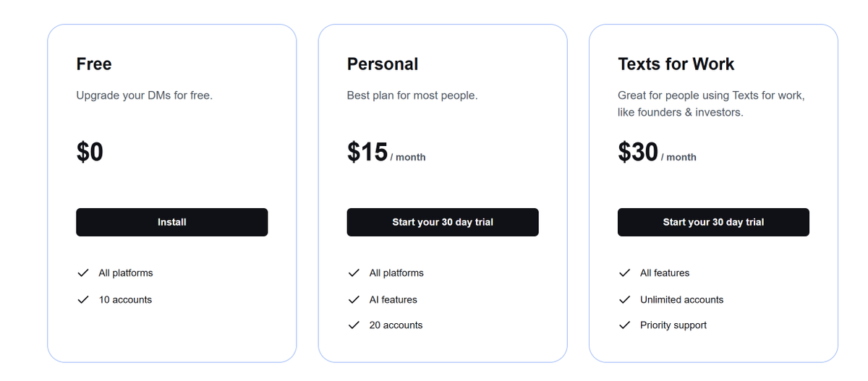Click checkmark icon beside Priority support

pos(625,325)
